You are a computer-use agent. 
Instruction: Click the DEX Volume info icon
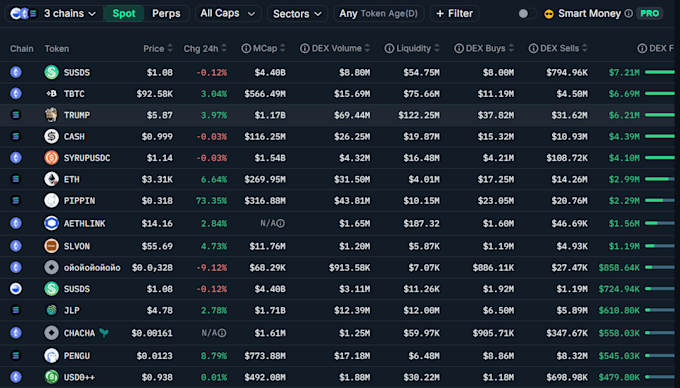click(x=305, y=49)
